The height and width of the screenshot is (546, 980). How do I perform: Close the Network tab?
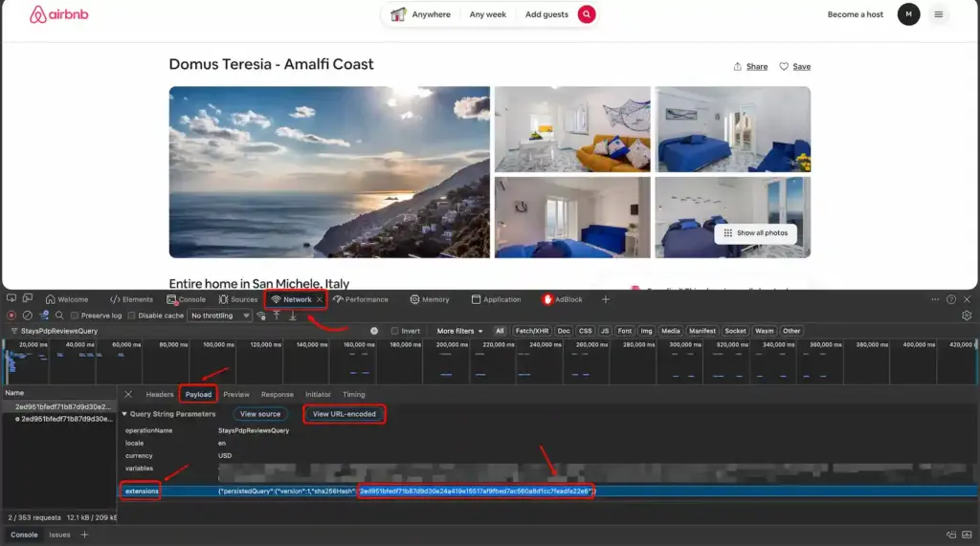point(320,299)
